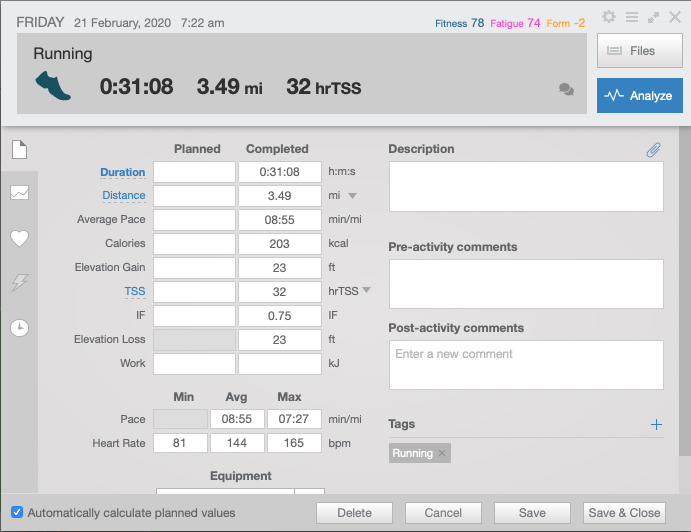Image resolution: width=691 pixels, height=532 pixels.
Task: Click Avg Pace field 08:55
Action: click(237, 419)
